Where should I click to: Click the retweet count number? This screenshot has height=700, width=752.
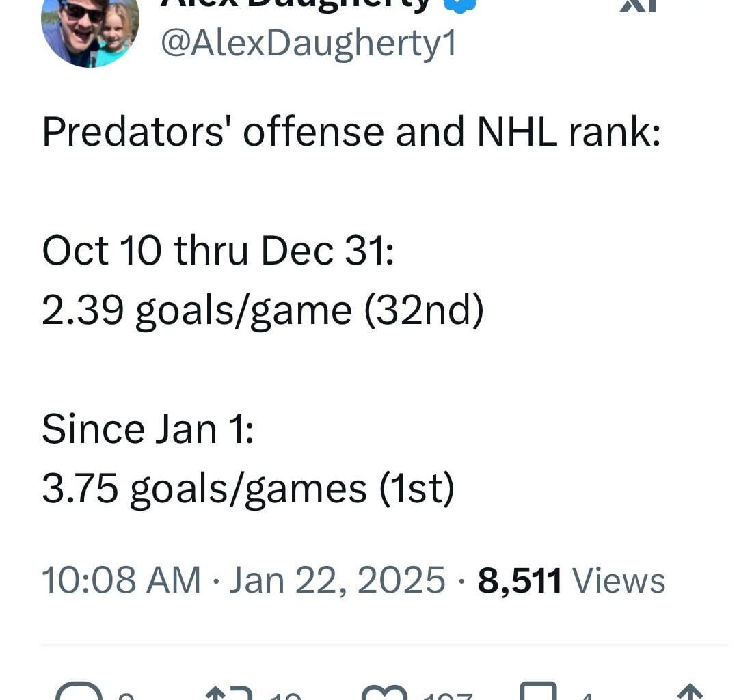click(x=284, y=696)
